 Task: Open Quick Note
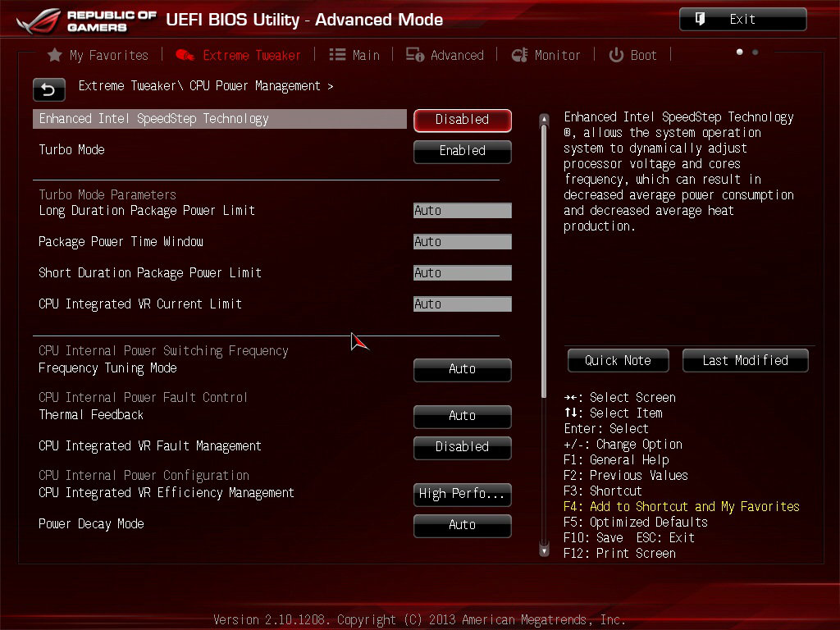(619, 361)
